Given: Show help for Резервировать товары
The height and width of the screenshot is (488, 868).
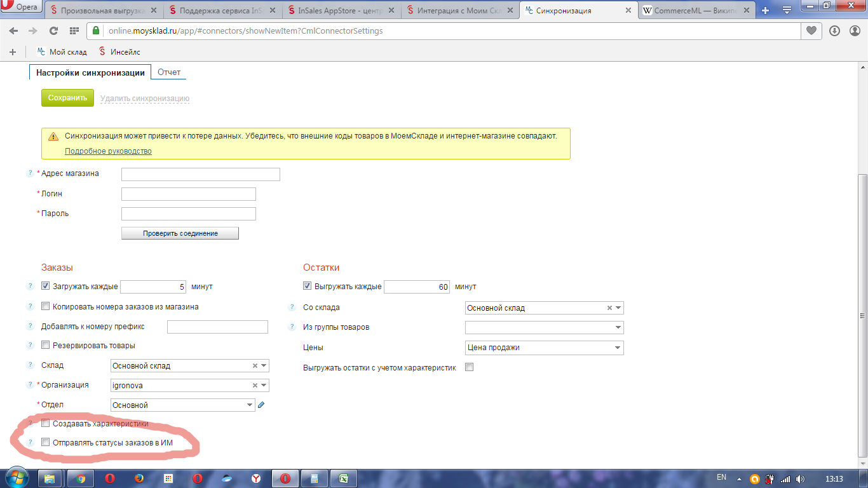Looking at the screenshot, I should [x=29, y=345].
